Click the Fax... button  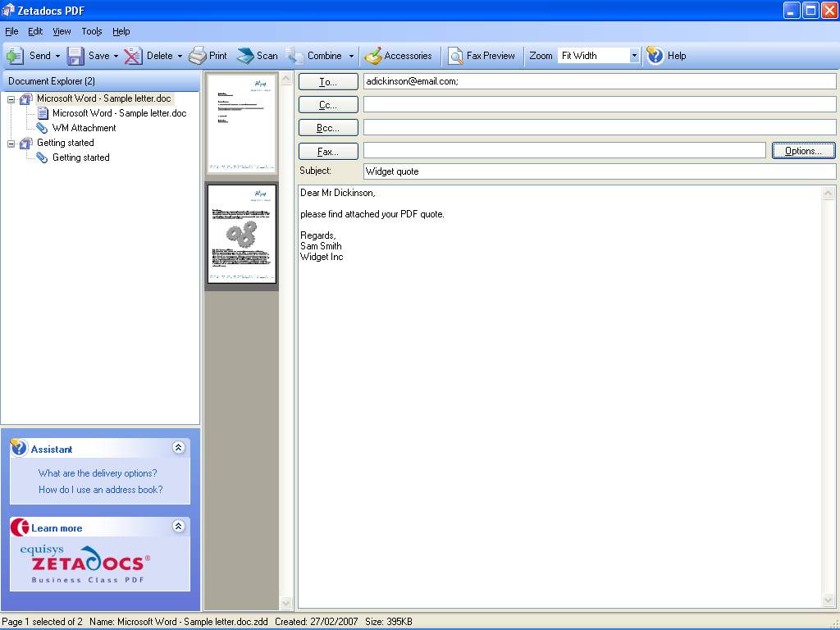(x=328, y=152)
